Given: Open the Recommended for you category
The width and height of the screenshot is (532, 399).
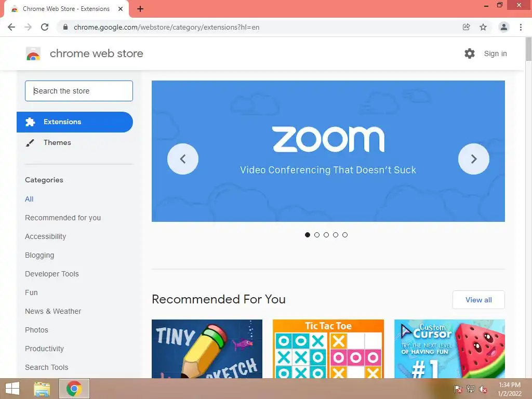Looking at the screenshot, I should click(x=63, y=218).
